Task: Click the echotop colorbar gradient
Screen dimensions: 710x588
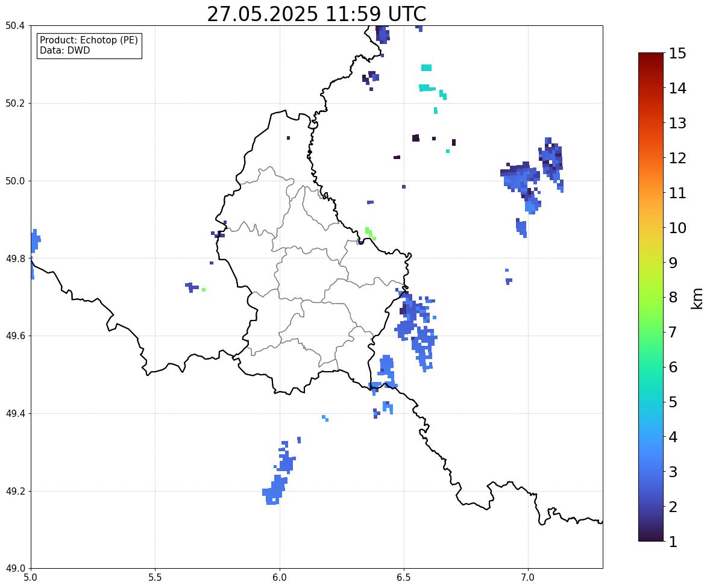Action: (x=651, y=297)
